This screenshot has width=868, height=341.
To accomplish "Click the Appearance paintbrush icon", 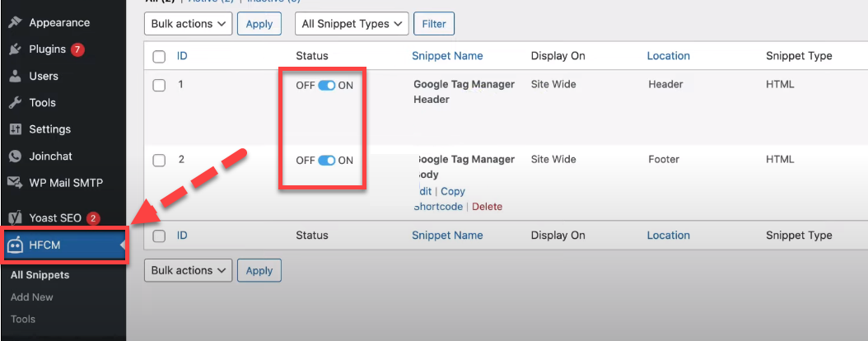I will [x=16, y=23].
